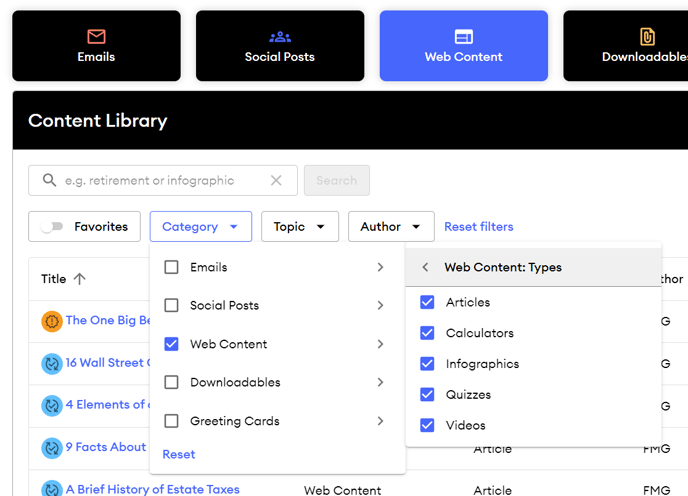Focus the content library search field
Image resolution: width=688 pixels, height=496 pixels.
click(160, 181)
